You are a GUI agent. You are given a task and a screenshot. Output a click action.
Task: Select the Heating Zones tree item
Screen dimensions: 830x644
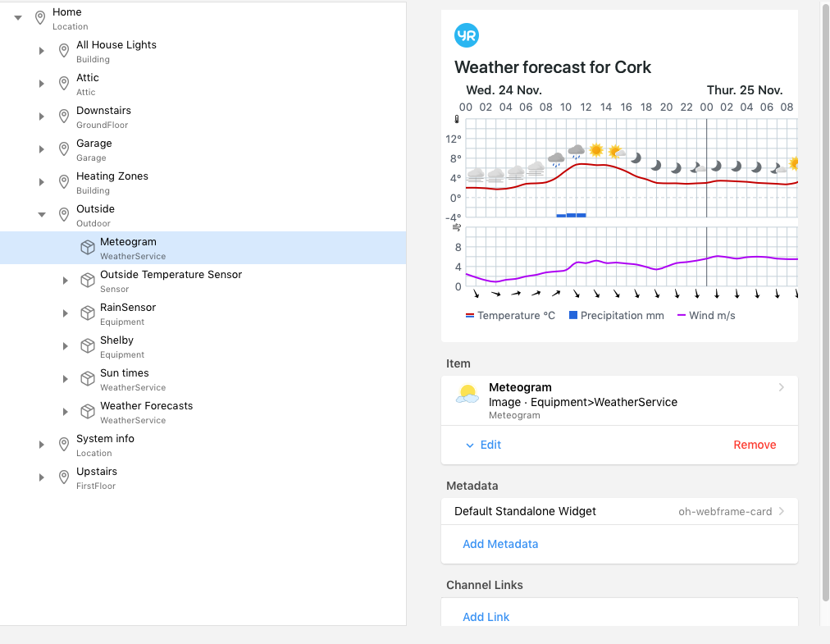112,176
